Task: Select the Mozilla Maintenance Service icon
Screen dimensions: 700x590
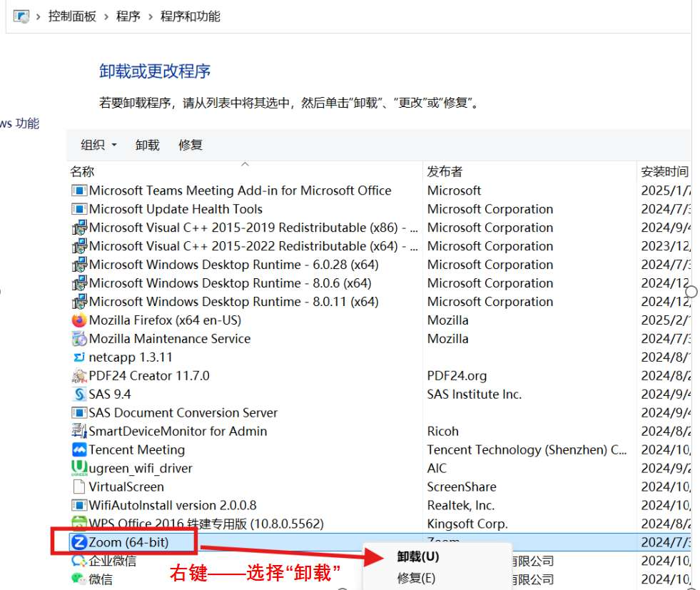Action: [x=79, y=339]
